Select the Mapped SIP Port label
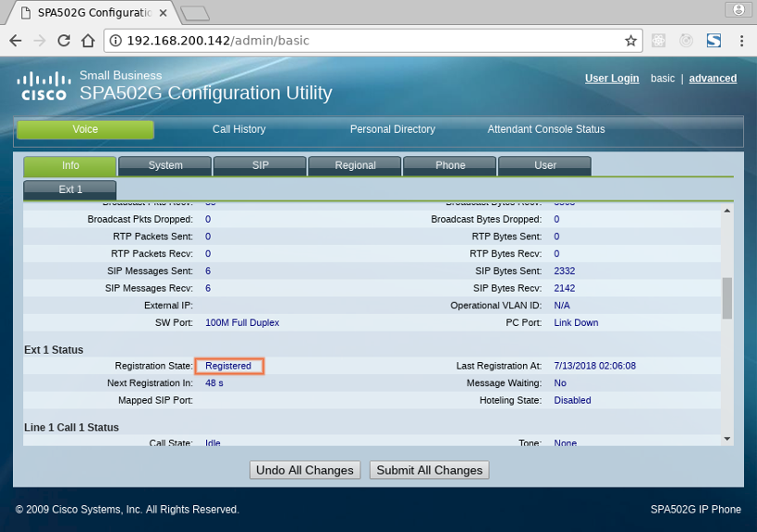The image size is (757, 532). tap(155, 401)
